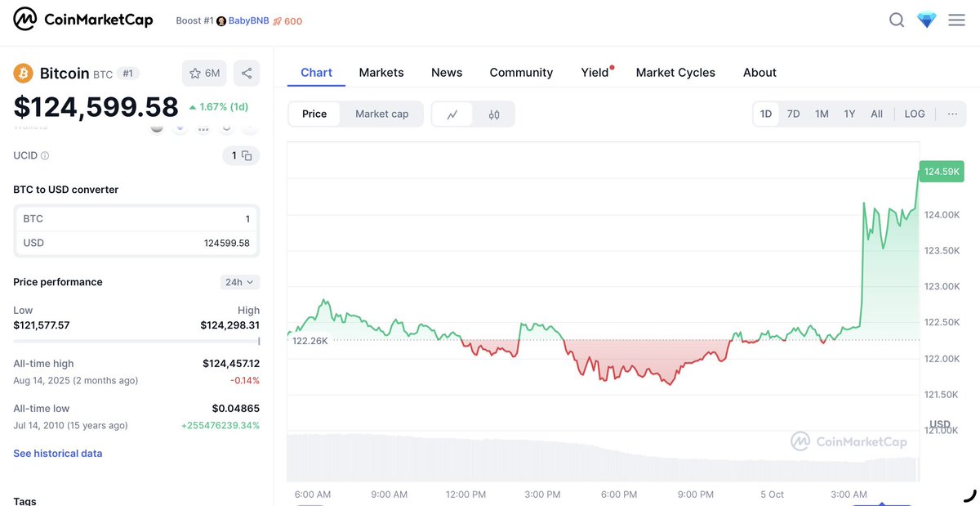This screenshot has width=980, height=506.
Task: Click the 1.67% (1d) change indicator
Action: 218,107
